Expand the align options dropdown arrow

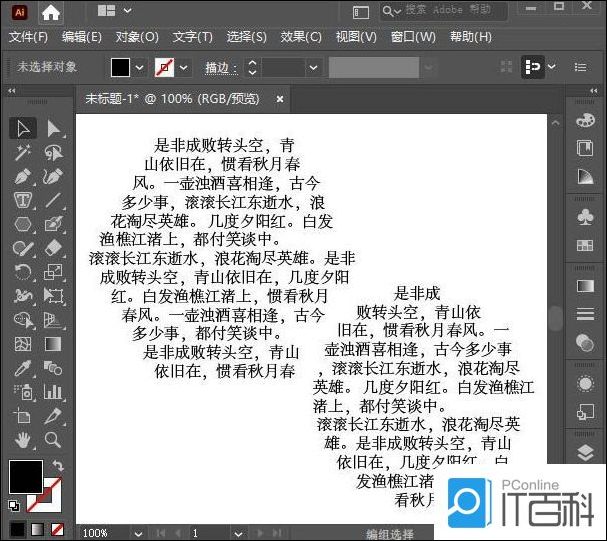[x=552, y=67]
